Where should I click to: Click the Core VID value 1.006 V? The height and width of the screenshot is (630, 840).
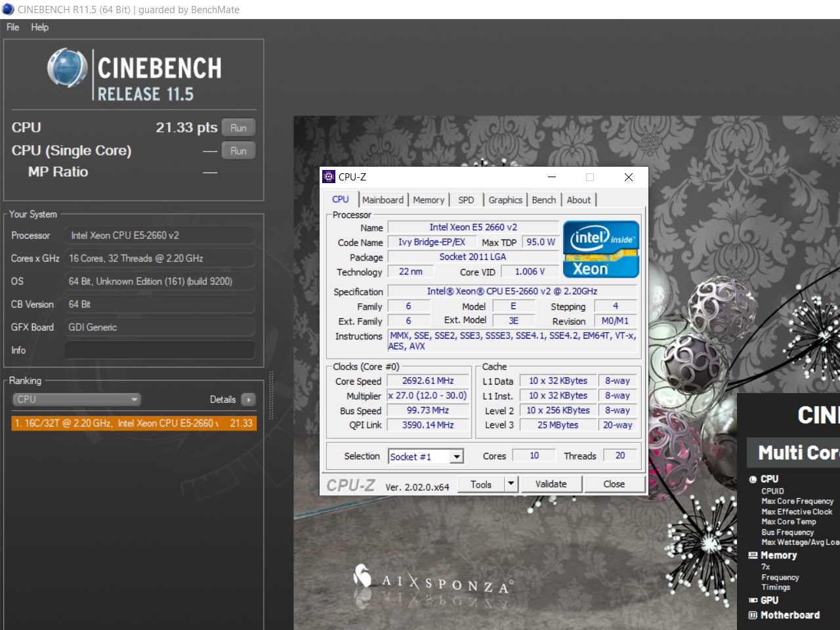(x=530, y=272)
